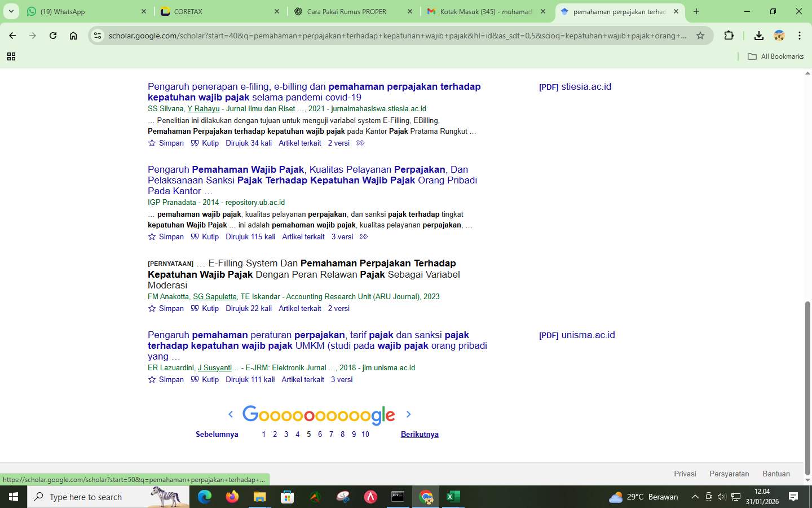Open the All Bookmarks folder
The width and height of the screenshot is (812, 508).
tap(775, 56)
